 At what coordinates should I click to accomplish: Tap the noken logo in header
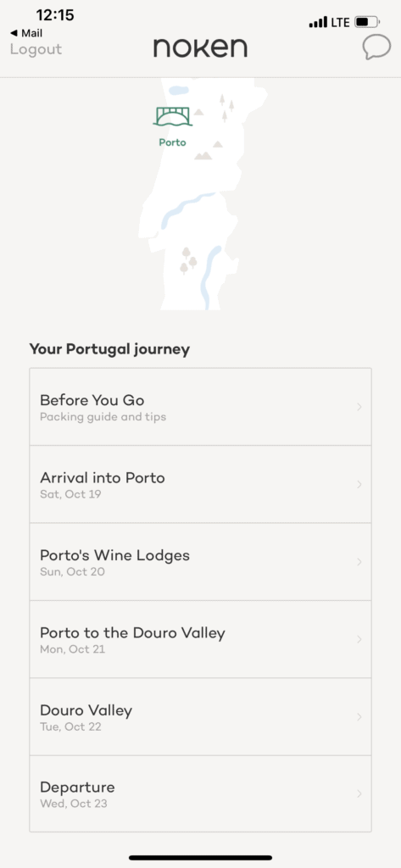[200, 47]
